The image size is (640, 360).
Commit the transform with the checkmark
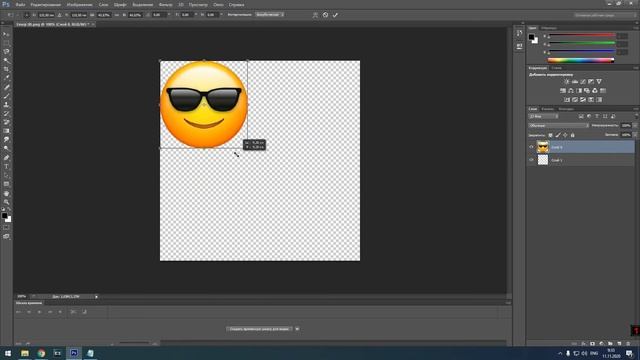pos(335,15)
